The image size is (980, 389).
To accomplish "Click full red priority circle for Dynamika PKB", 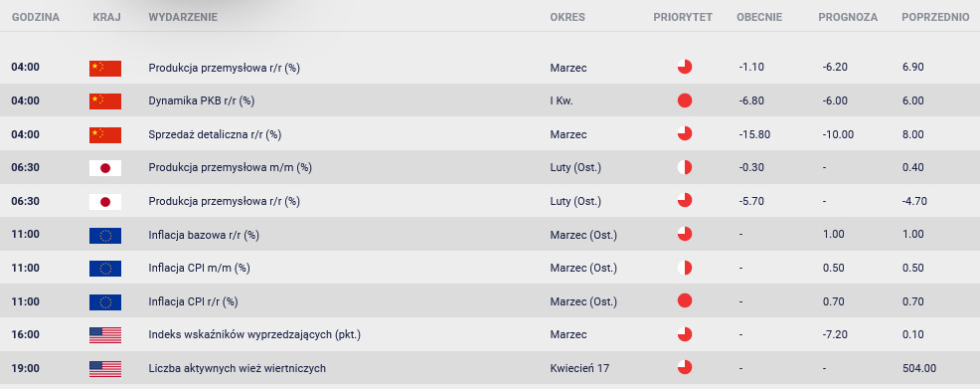I will click(x=685, y=100).
